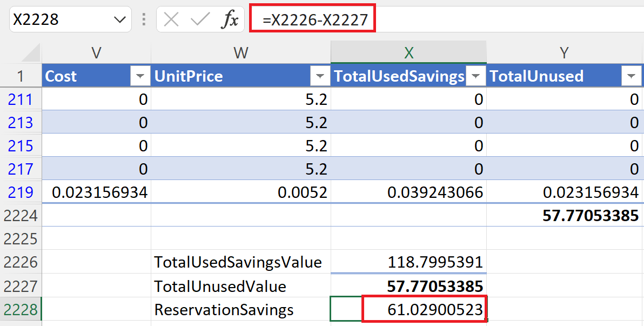Viewport: 644px width, 326px height.
Task: Click TotalUnused cell 0.023156934 in row 219
Action: pyautogui.click(x=565, y=192)
